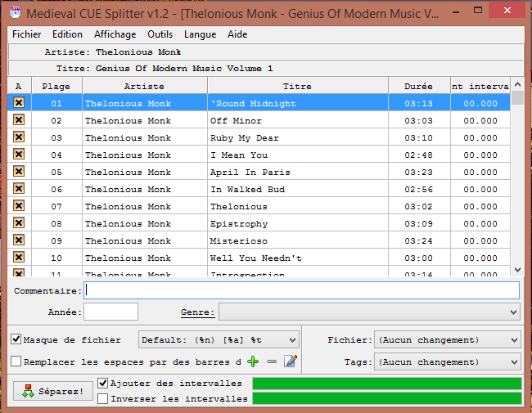Image resolution: width=532 pixels, height=413 pixels.
Task: Uncheck track 10 Well You Needn't checkbox
Action: tap(19, 257)
